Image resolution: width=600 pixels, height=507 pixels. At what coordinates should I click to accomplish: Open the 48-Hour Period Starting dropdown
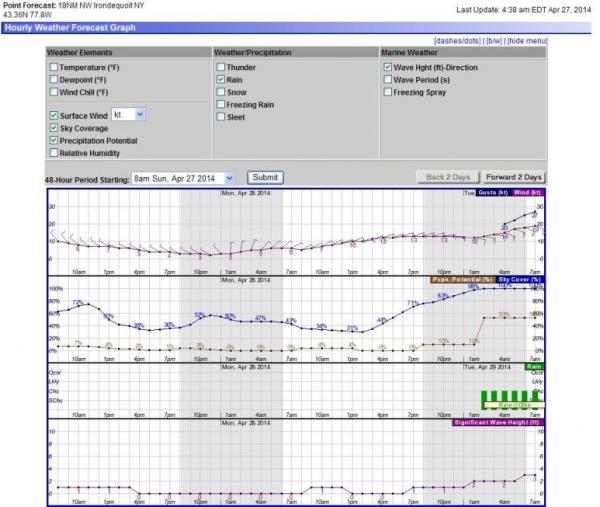(183, 177)
